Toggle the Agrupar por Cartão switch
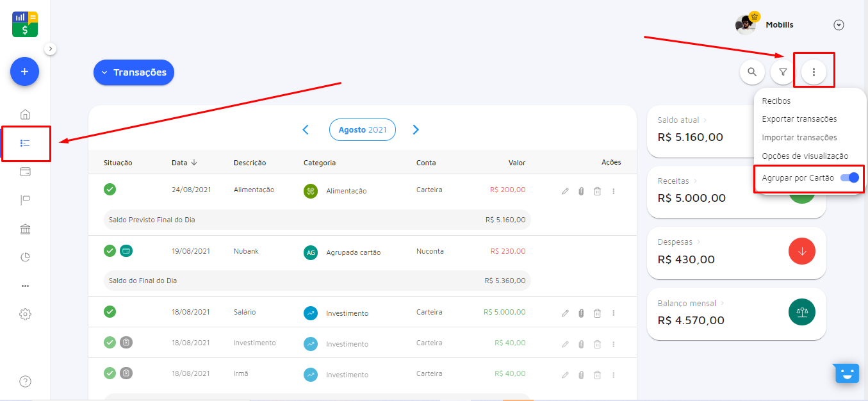868x401 pixels. click(x=849, y=178)
